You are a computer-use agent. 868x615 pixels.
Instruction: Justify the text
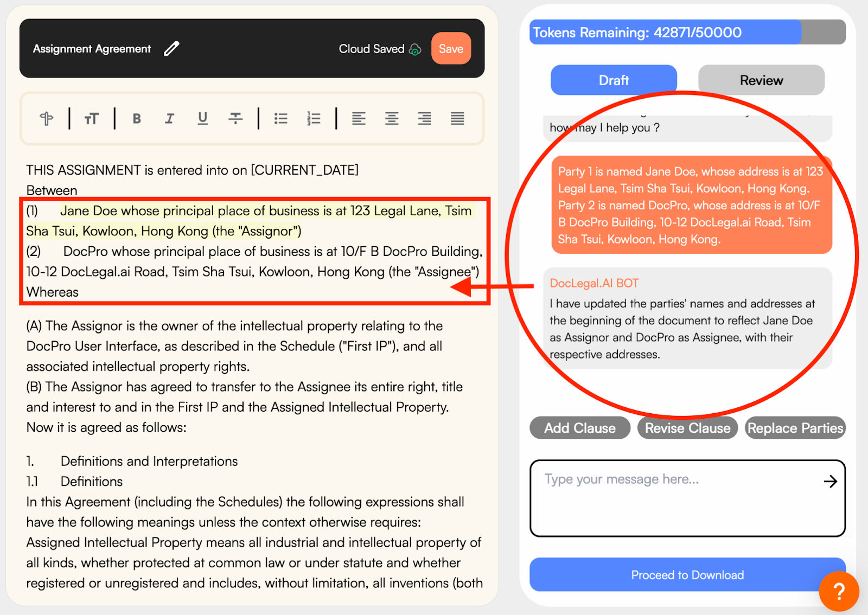457,118
